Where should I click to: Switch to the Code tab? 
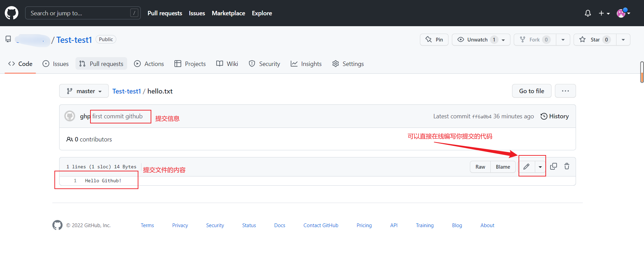coord(20,64)
